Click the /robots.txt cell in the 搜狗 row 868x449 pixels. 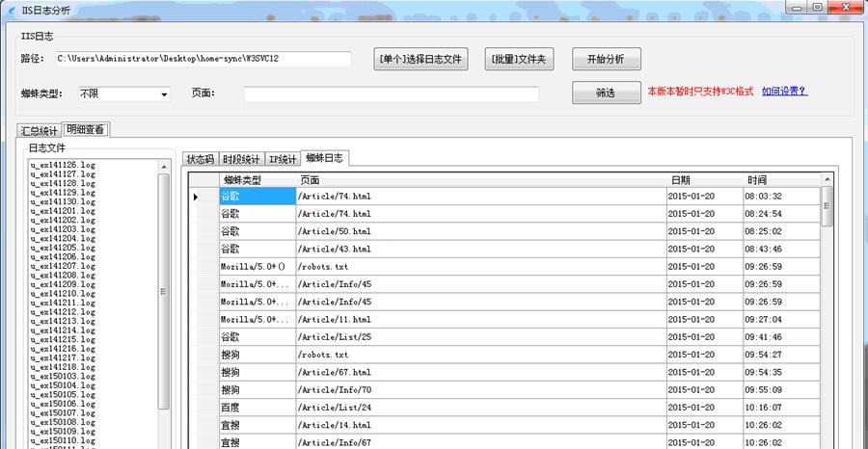click(x=480, y=355)
